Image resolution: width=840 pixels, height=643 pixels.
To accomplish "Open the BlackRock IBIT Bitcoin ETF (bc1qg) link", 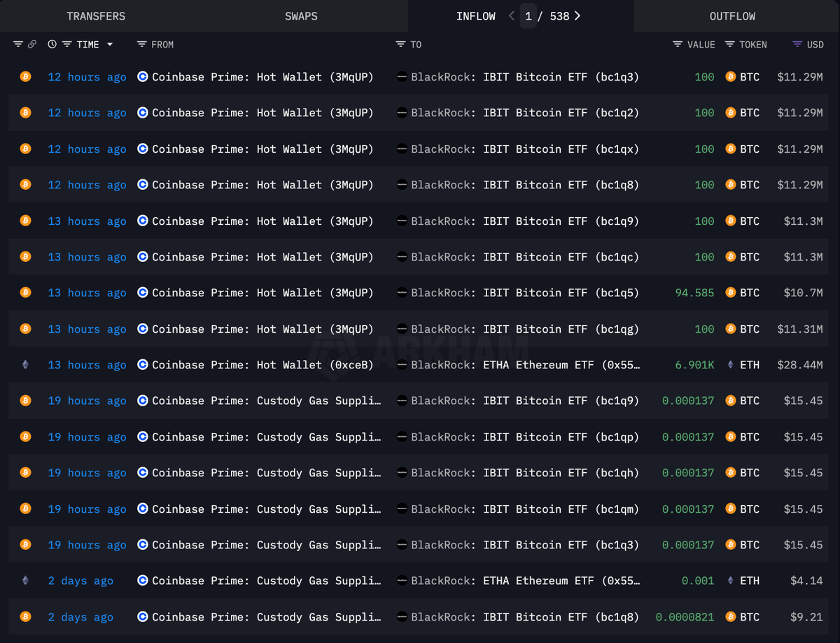I will pos(525,329).
